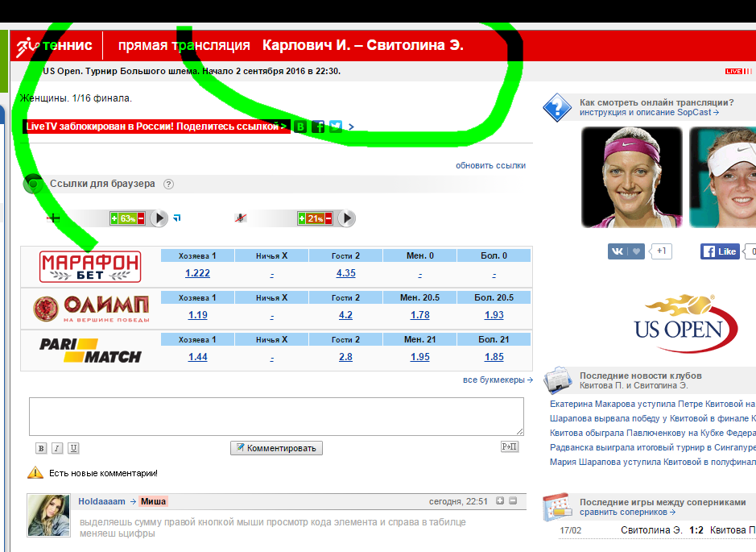
Task: Open Holdaaaam user profile link
Action: tap(101, 501)
